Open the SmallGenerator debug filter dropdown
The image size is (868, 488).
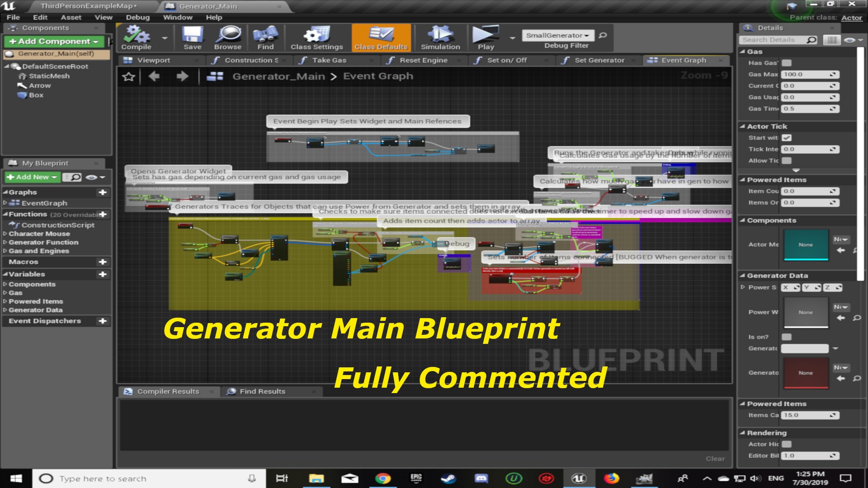(557, 35)
